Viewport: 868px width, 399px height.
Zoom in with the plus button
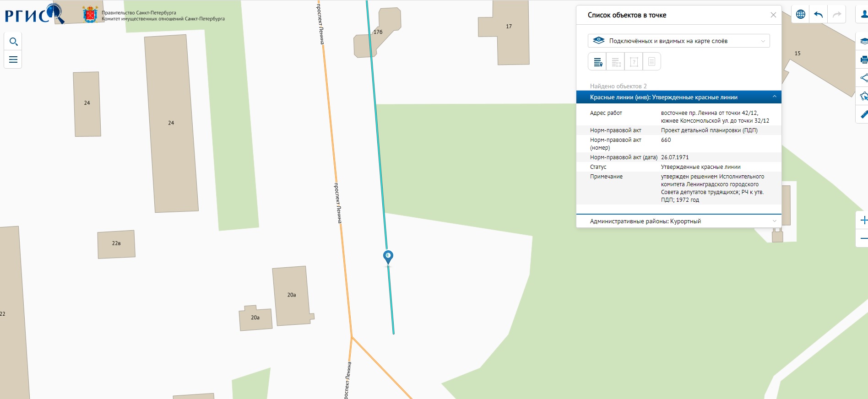(x=863, y=221)
